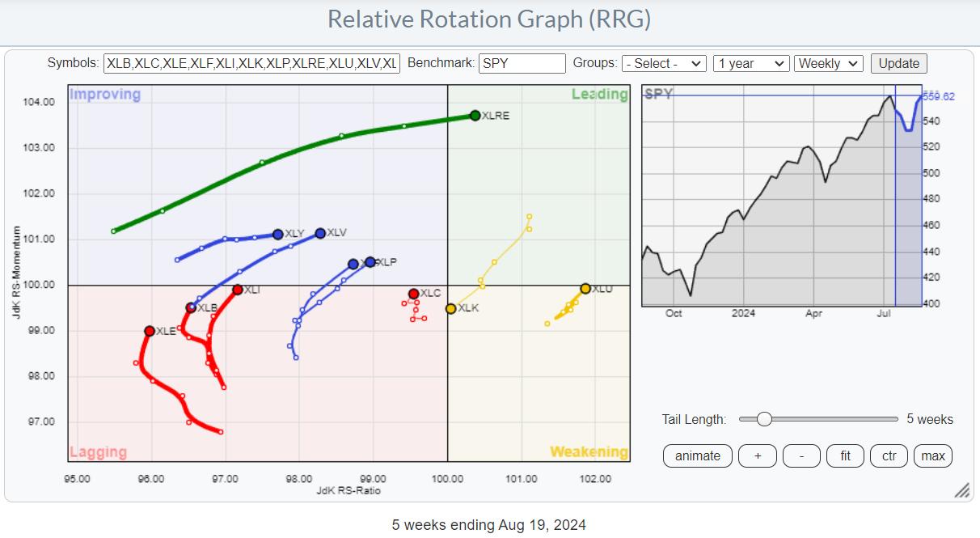
Task: Click the fit button
Action: (845, 455)
